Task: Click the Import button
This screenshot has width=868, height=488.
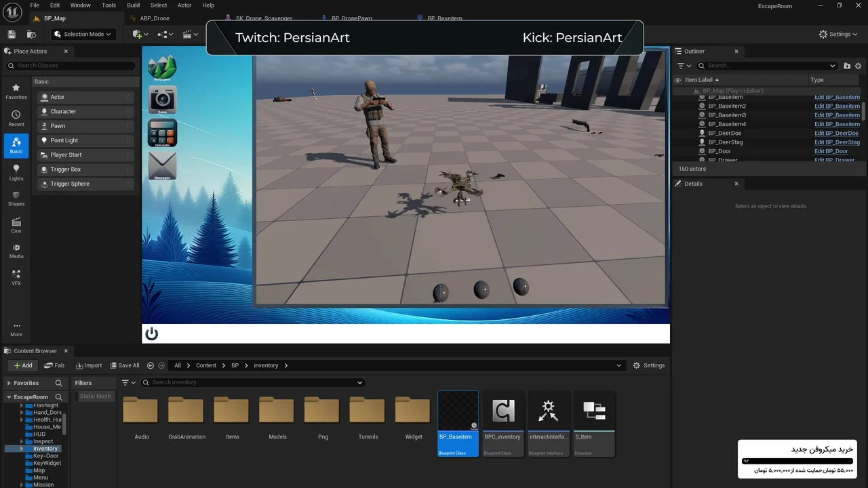Action: (x=89, y=365)
